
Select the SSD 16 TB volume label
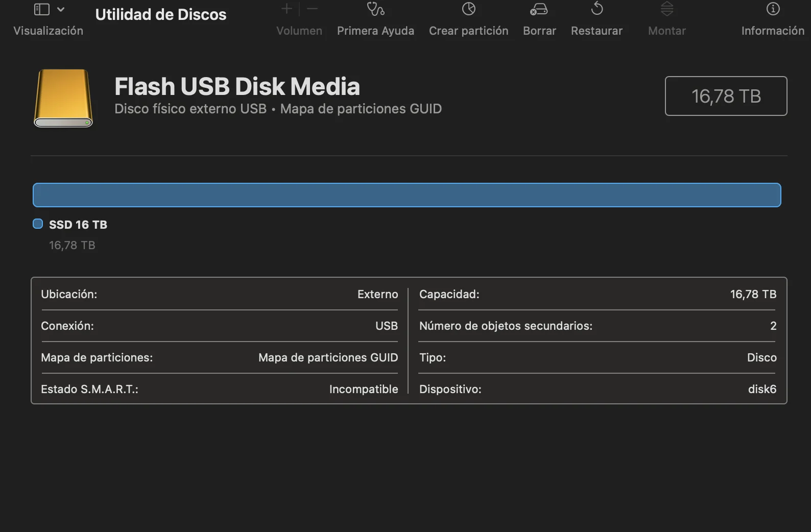click(x=78, y=225)
